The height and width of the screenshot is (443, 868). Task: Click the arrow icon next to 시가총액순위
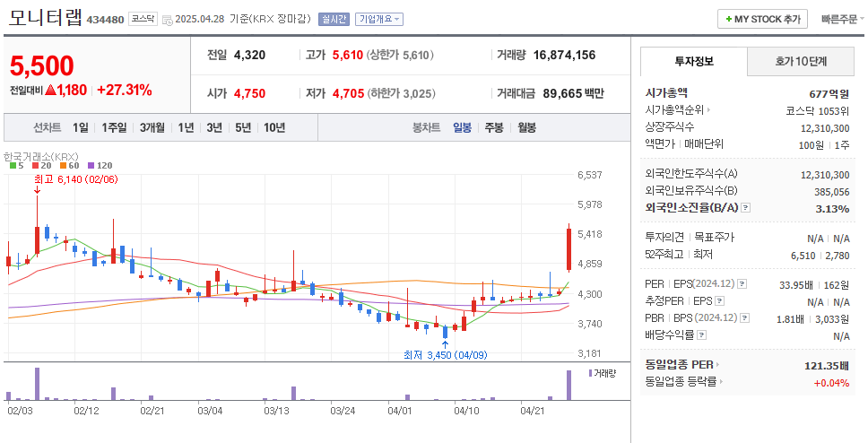[708, 110]
